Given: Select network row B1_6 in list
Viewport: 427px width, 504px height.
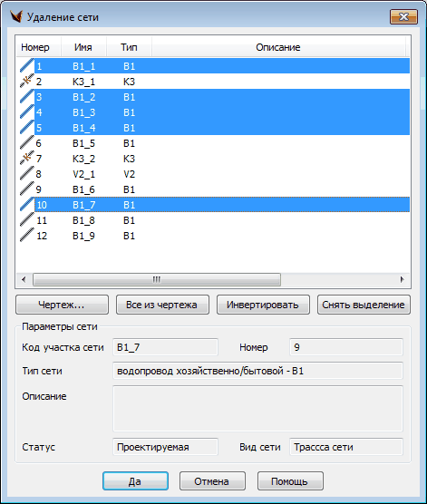Looking at the screenshot, I should pos(214,189).
